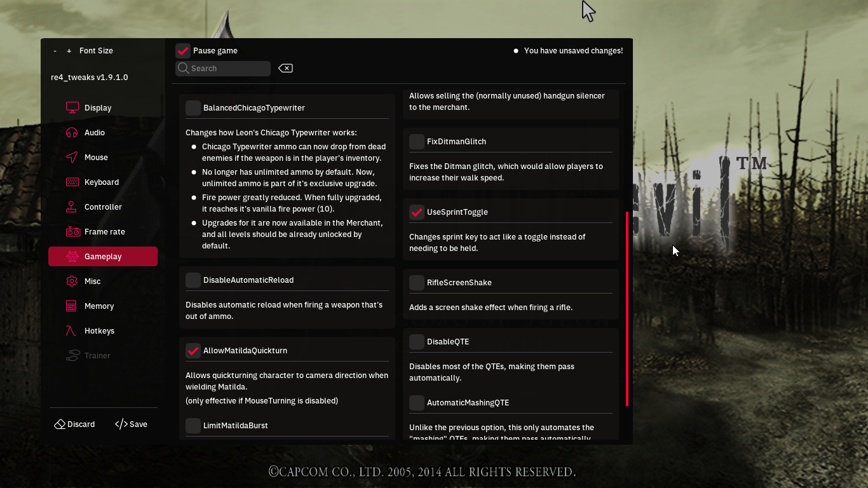Click 'Changes how Leon's Chicago Typewriter works:' text
Screen dimensions: 868x488
[x=271, y=133]
